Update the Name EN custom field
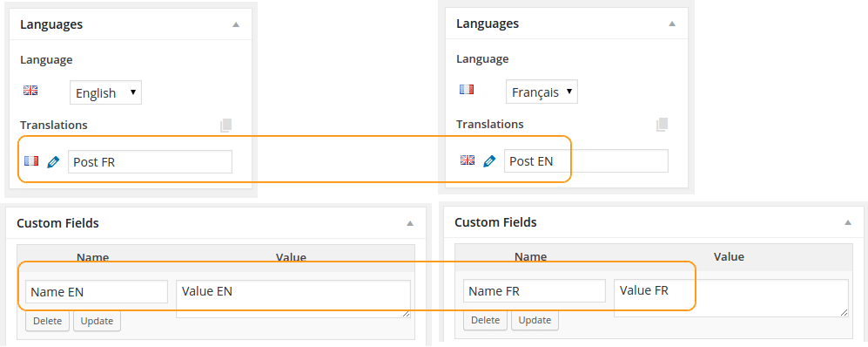868x347 pixels. 97,321
